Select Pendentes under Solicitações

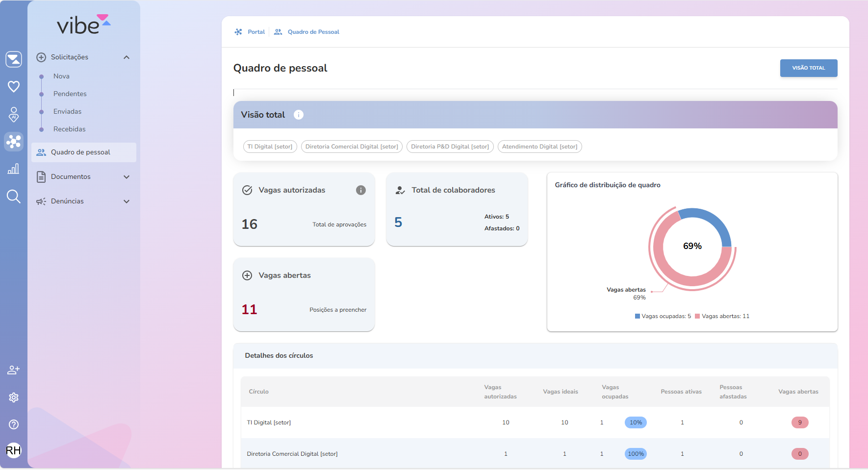click(70, 94)
